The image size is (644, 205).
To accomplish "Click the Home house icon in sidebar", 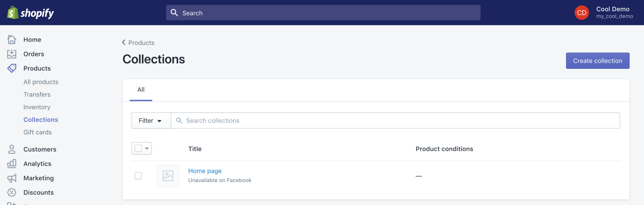I will pyautogui.click(x=12, y=40).
